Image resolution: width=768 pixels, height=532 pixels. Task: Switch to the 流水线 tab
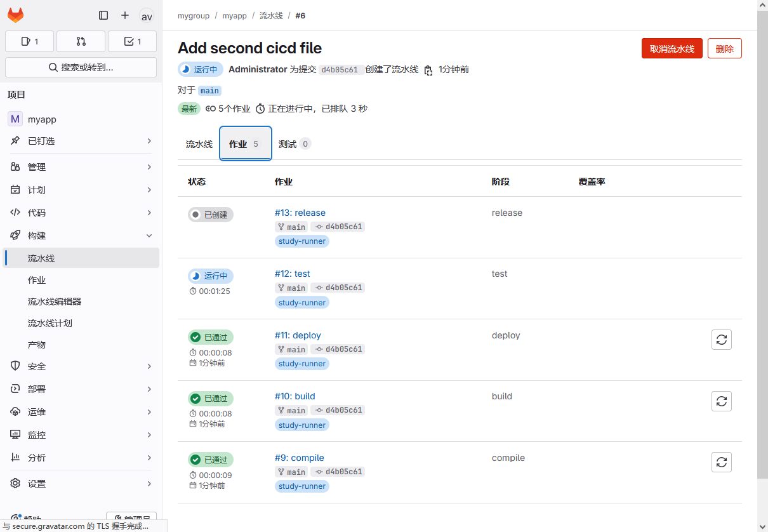pyautogui.click(x=199, y=144)
